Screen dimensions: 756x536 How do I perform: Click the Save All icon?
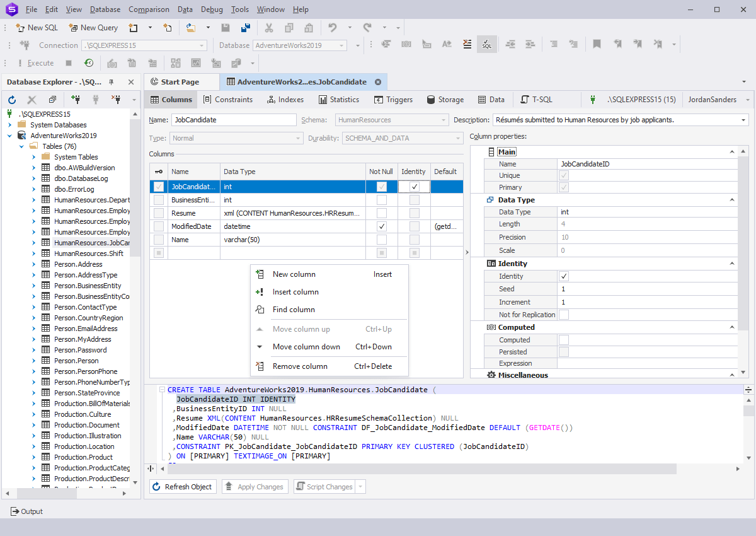(245, 28)
